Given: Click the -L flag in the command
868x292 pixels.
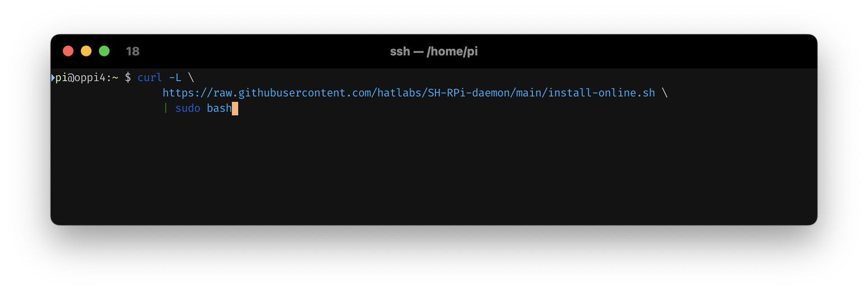Looking at the screenshot, I should point(175,78).
